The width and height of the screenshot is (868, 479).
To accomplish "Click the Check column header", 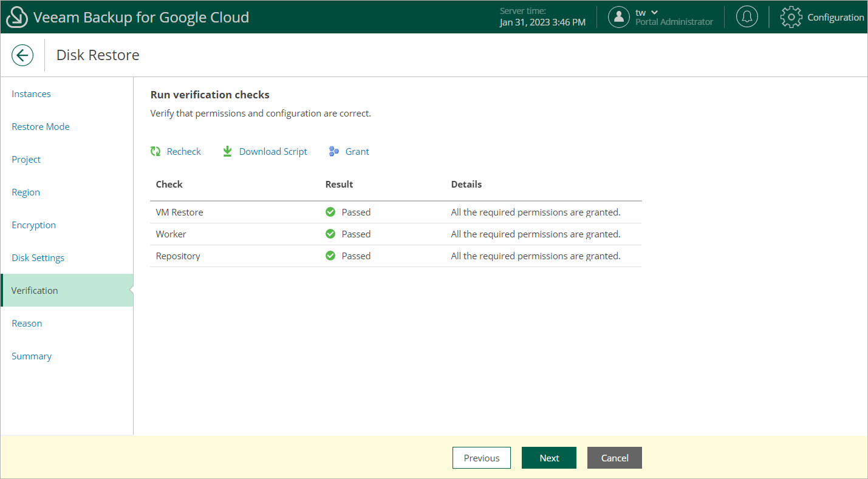I will coord(169,185).
